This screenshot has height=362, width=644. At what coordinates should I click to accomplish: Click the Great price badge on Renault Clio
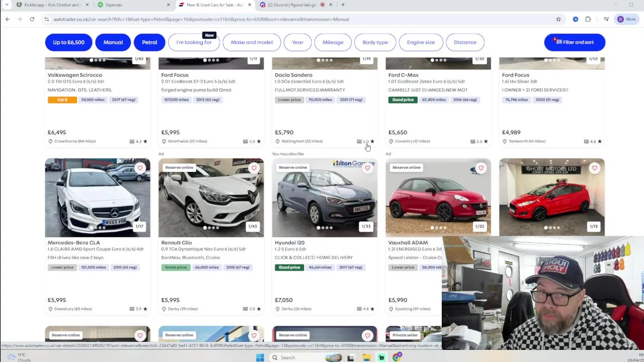pyautogui.click(x=176, y=267)
